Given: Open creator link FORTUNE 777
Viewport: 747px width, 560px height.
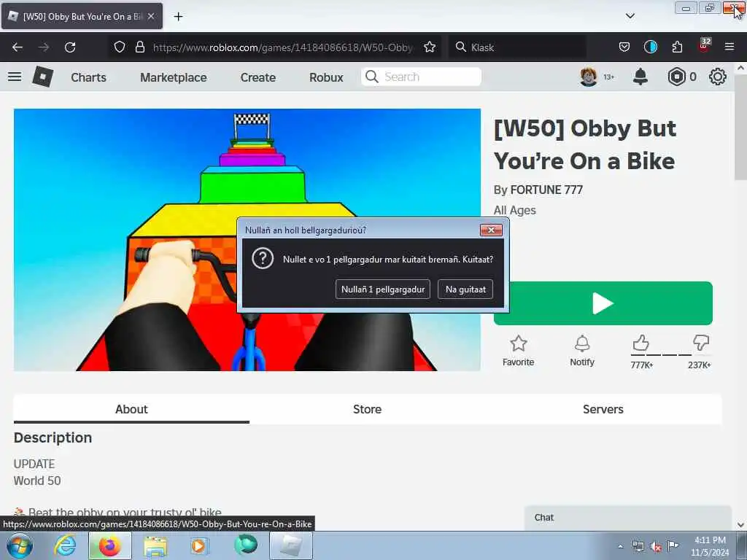Looking at the screenshot, I should (x=546, y=190).
